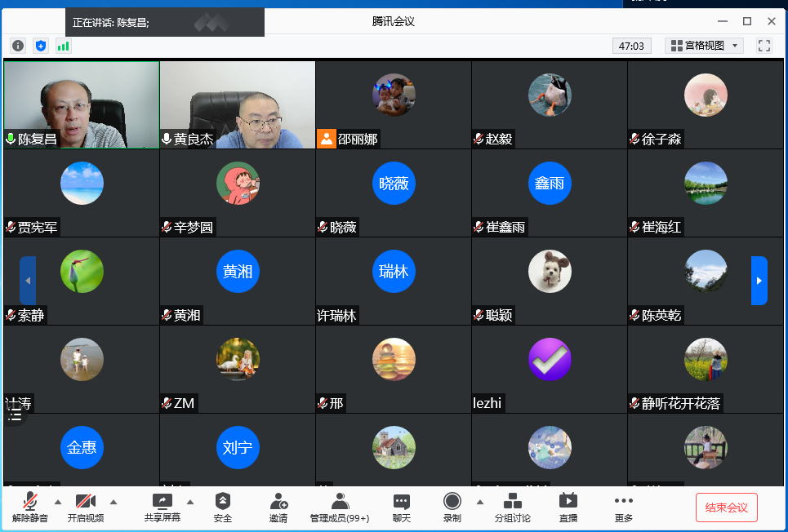
Task: Toggle 录制 recording button
Action: [x=452, y=507]
